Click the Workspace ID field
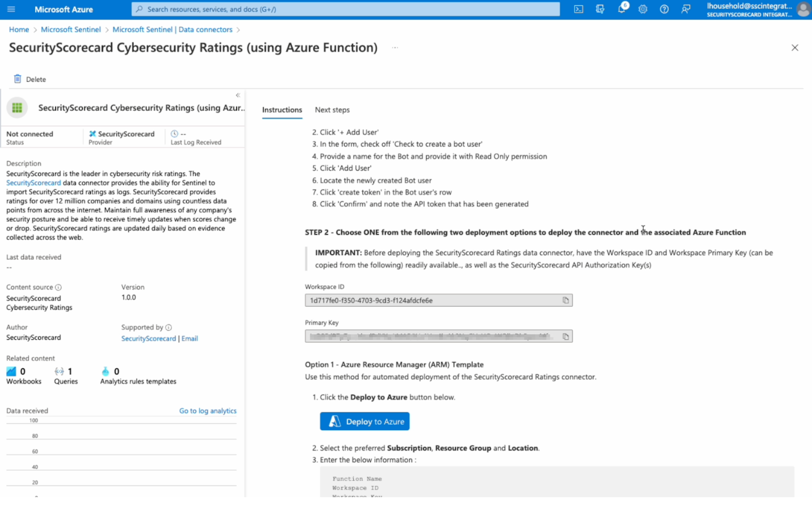The width and height of the screenshot is (812, 515). pos(439,301)
